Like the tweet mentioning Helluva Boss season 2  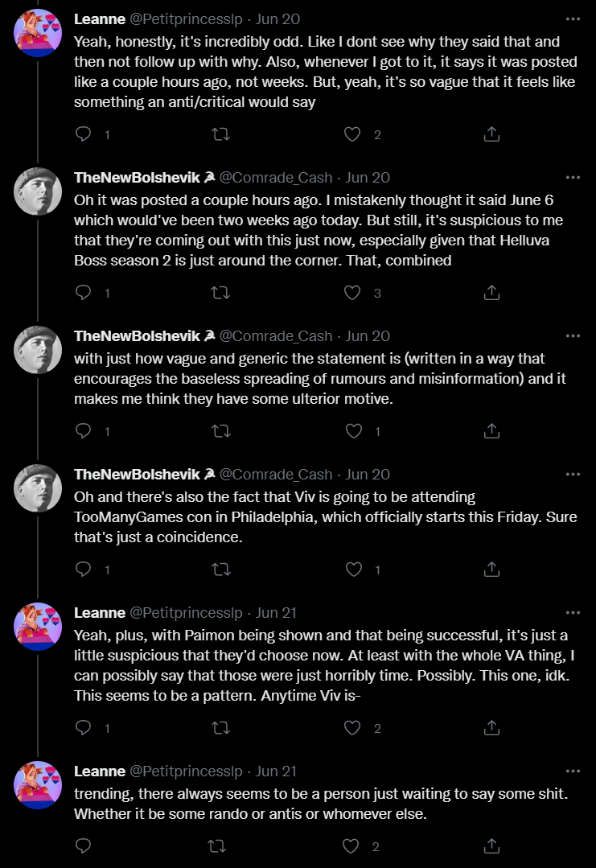(352, 292)
